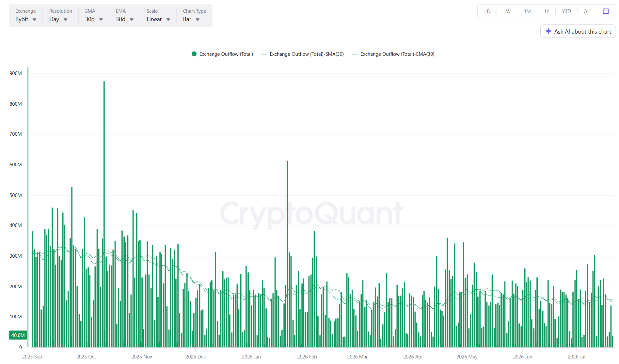Click the 900M y-axis label
Image resolution: width=619 pixels, height=364 pixels.
tap(16, 73)
